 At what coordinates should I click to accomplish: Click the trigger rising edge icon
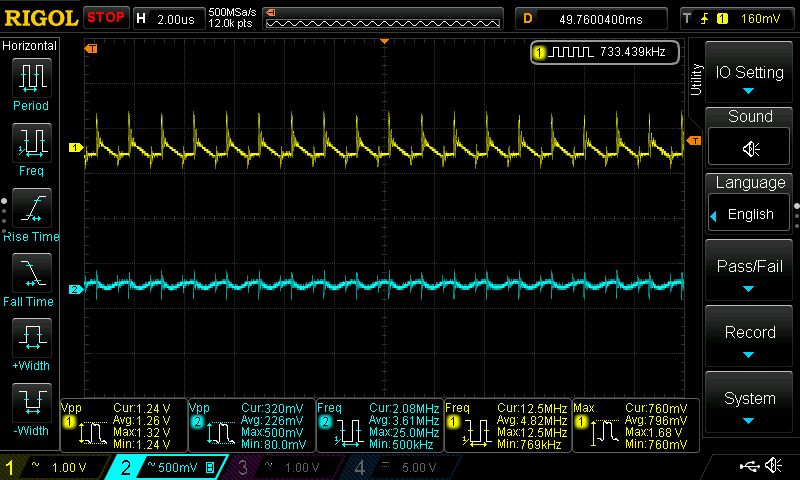pyautogui.click(x=705, y=19)
